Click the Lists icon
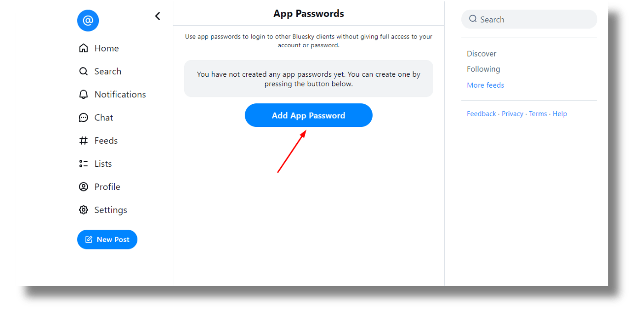Screen dimensions: 644x309 (84, 164)
